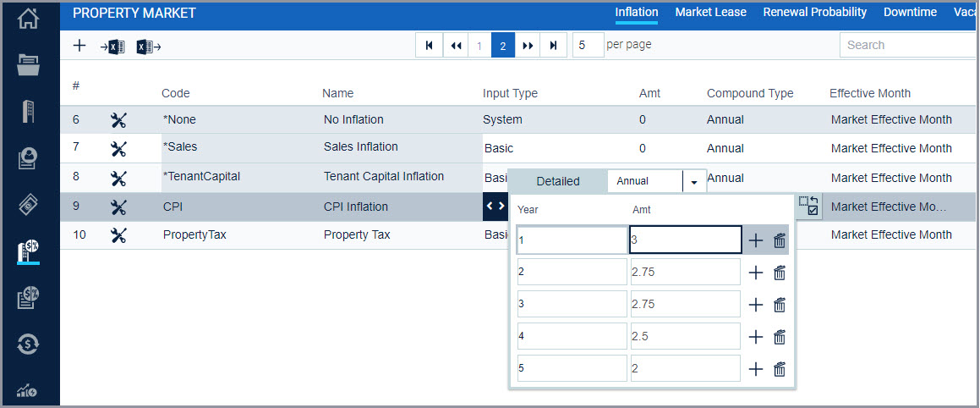Open the chart analytics icon in sidebar

tap(28, 390)
